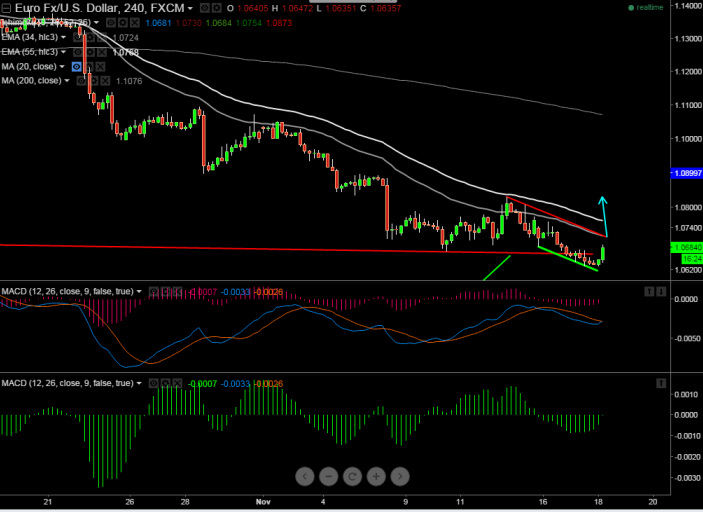This screenshot has height=512, width=703.
Task: Remove the lower MACD indicator
Action: tap(178, 383)
